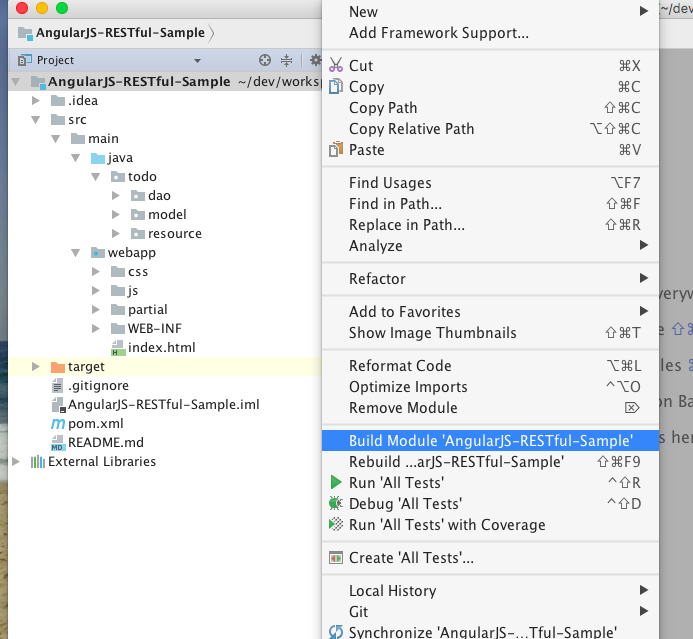This screenshot has height=639, width=693.
Task: Open the New submenu
Action: 490,11
